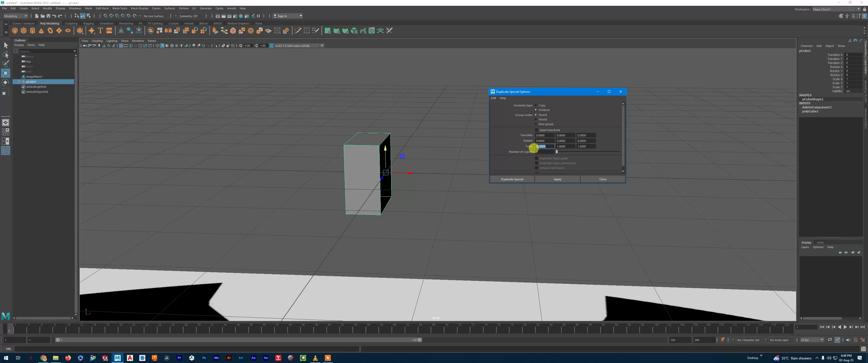The height and width of the screenshot is (363, 868).
Task: Click the Number of copies slider handle
Action: (557, 152)
